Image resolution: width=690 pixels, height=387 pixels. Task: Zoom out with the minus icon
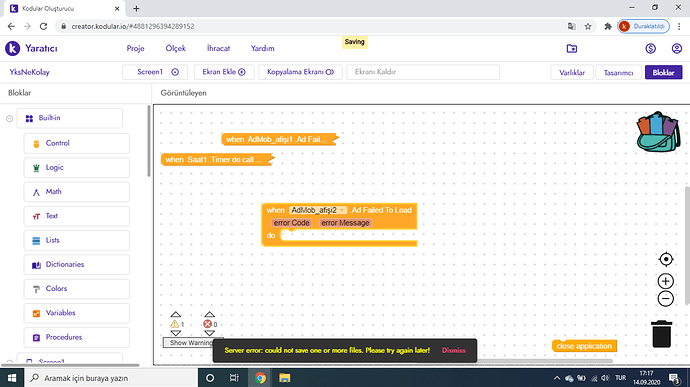coord(666,299)
